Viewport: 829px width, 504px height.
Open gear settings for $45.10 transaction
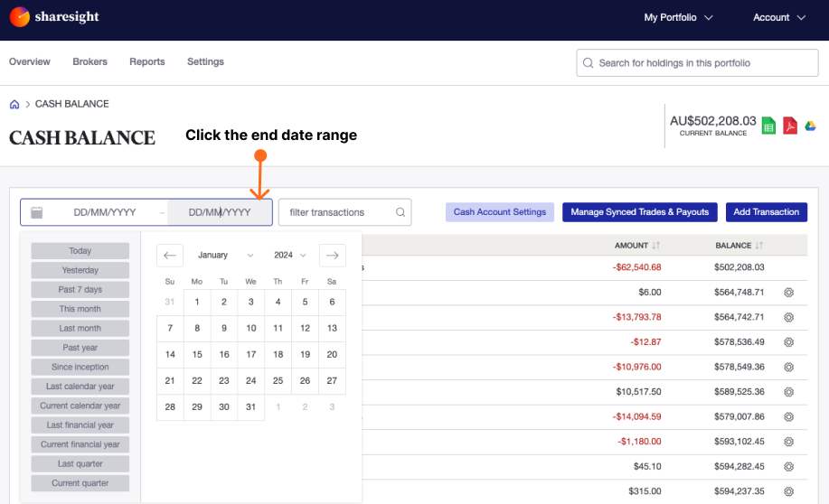[x=789, y=466]
